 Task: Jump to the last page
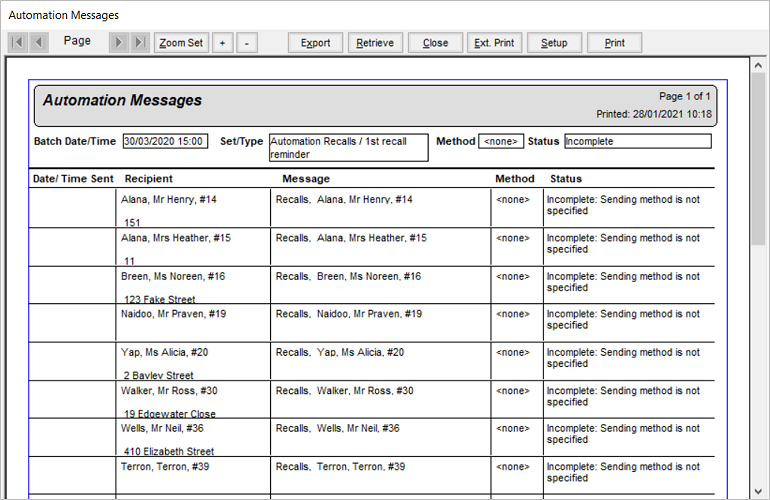(139, 43)
